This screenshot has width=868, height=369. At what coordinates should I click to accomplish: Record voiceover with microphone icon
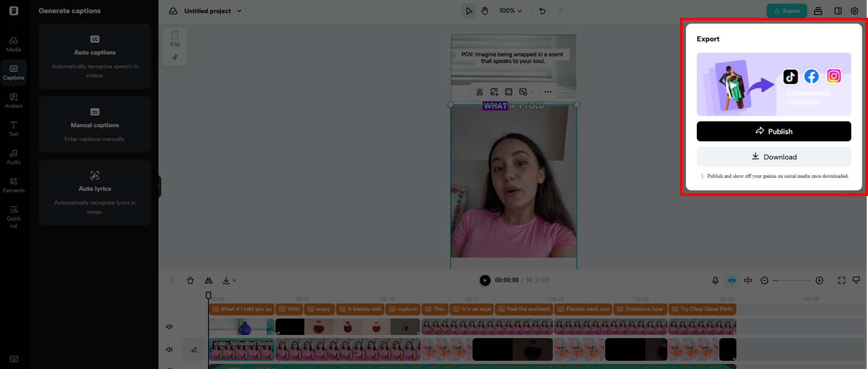pos(715,281)
